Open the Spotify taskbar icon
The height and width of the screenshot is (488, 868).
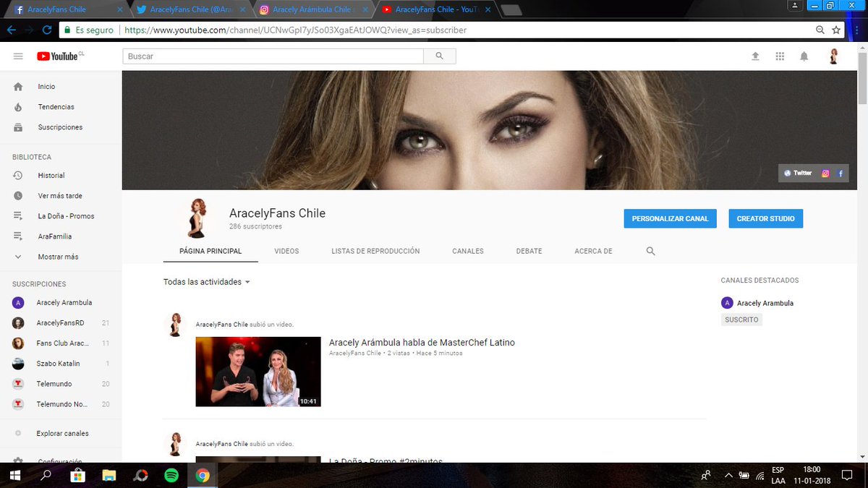coord(171,475)
